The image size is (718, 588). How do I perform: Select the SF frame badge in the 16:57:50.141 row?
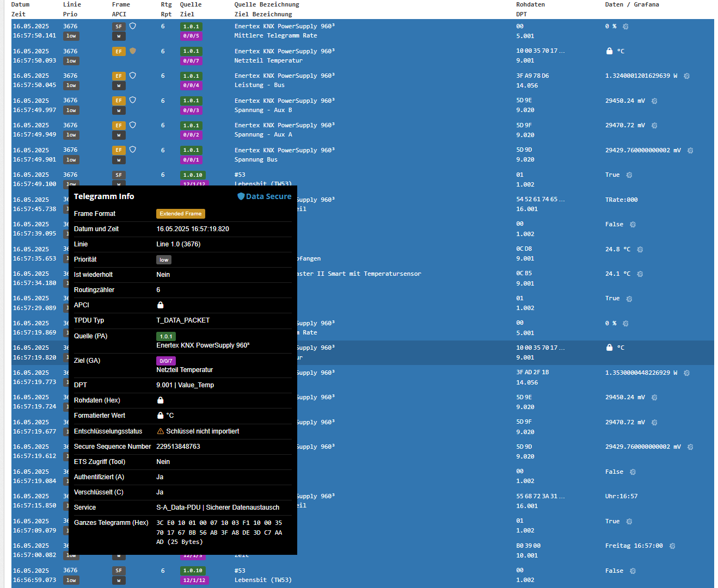[x=119, y=27]
